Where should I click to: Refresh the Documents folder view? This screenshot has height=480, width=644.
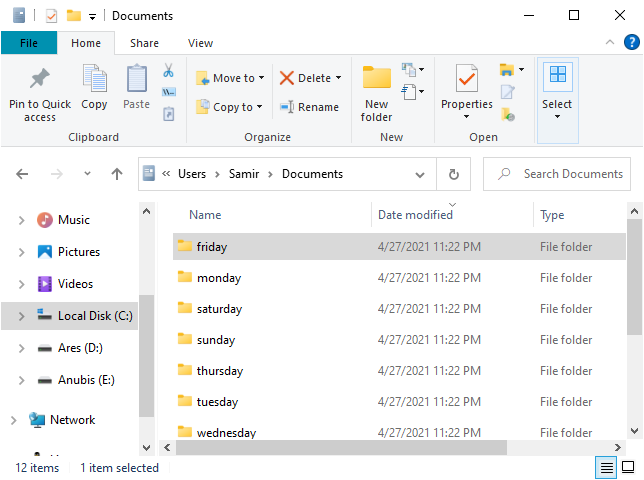pos(453,174)
